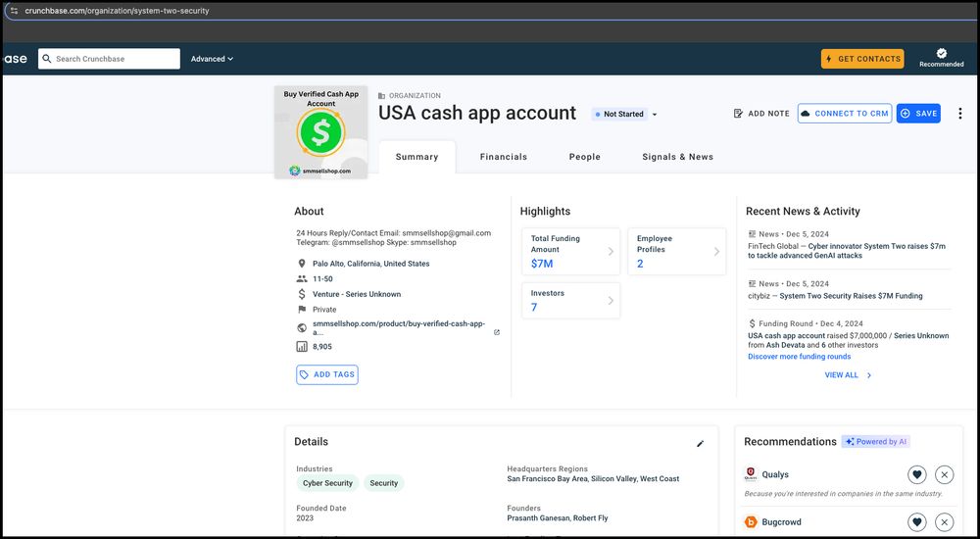Click the Powered by AI badge
Viewport: 980px width, 539px height.
875,441
